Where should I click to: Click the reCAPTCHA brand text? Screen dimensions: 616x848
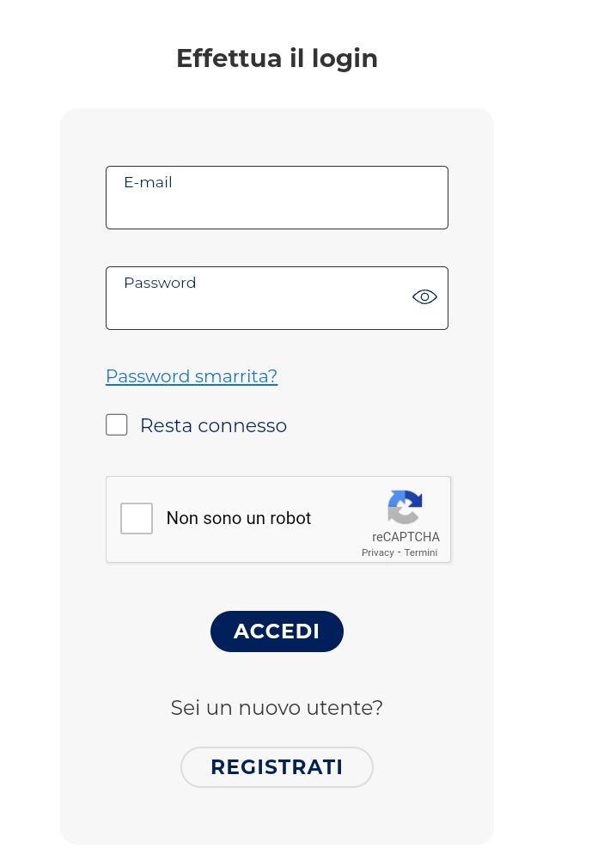point(406,537)
